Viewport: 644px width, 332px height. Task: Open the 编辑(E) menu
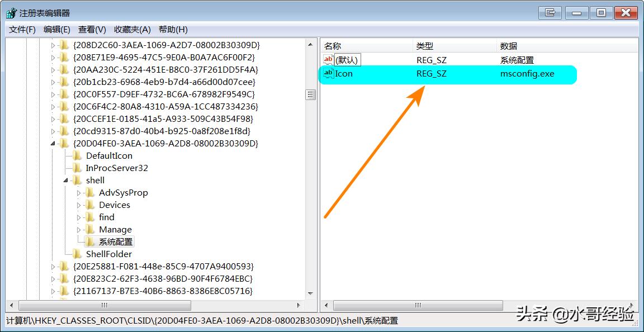tap(56, 30)
